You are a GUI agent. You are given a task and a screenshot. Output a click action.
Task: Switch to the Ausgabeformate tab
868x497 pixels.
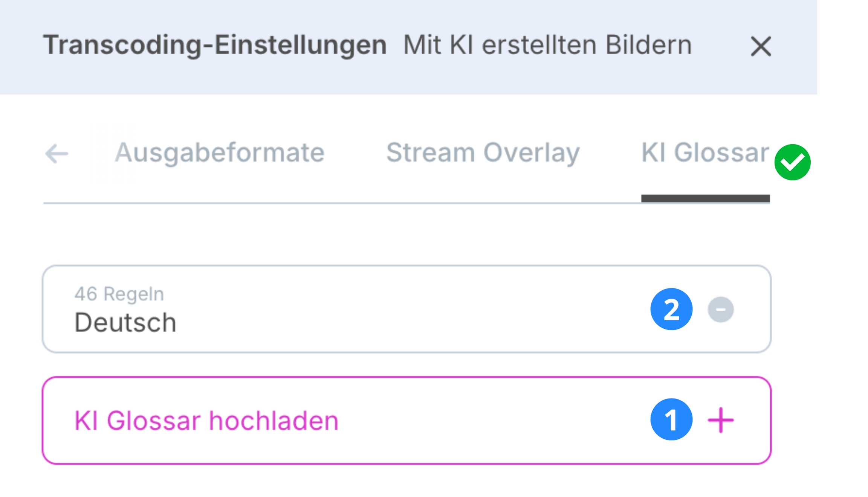tap(220, 153)
